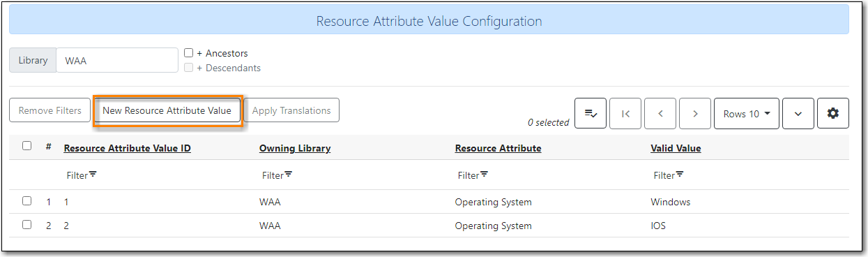Open filter icon under Resource Attribute

[x=485, y=175]
